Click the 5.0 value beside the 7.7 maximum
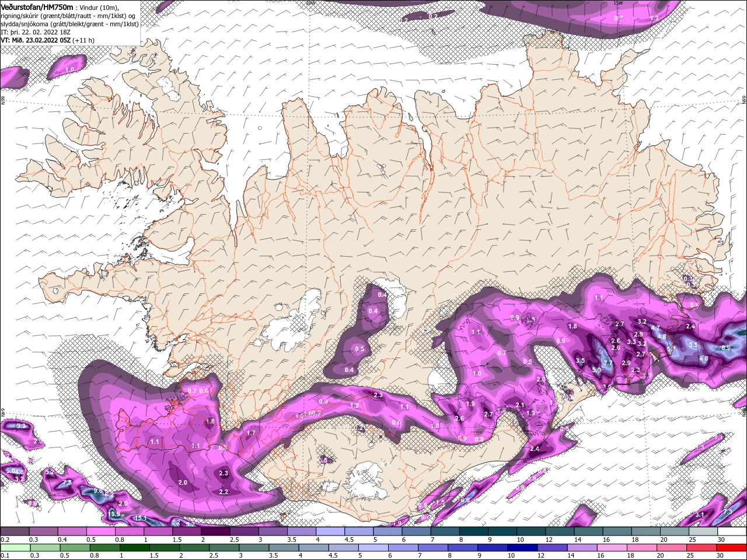The width and height of the screenshot is (747, 560). point(596,370)
